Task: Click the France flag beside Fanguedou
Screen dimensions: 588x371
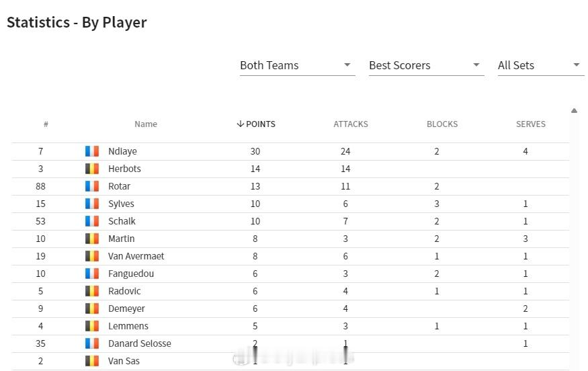Action: [92, 274]
